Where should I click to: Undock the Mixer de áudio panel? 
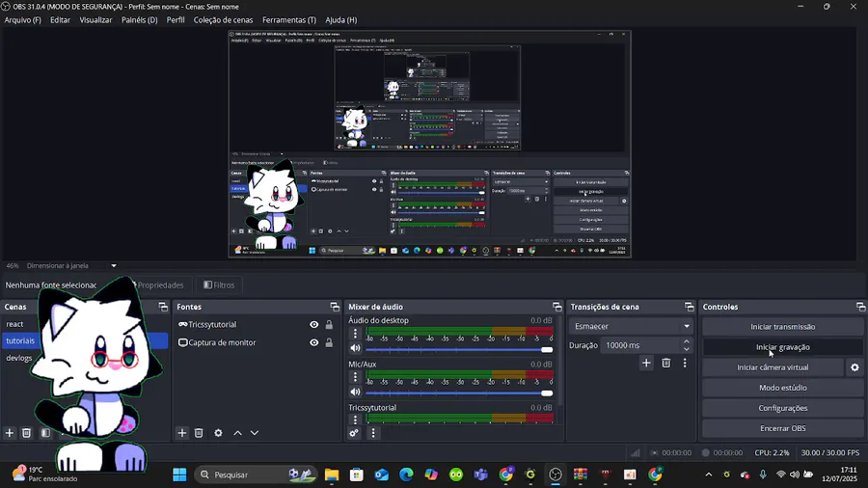[x=556, y=307]
